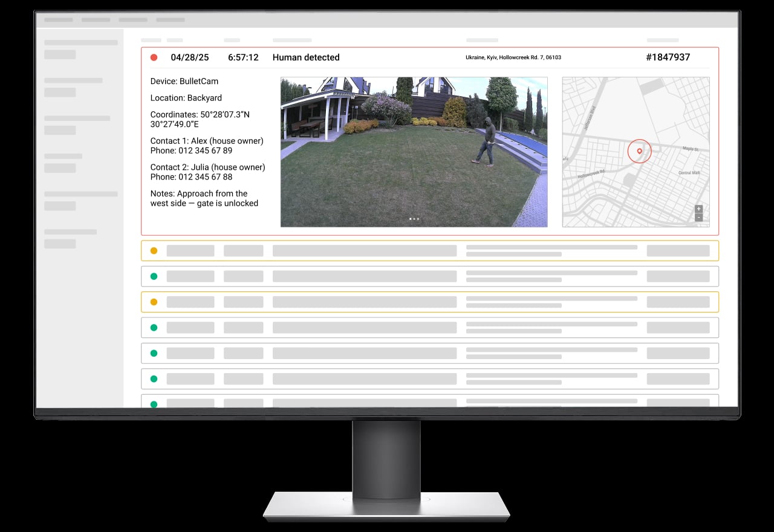
Task: Expand the alarm row directly below the first yellow row
Action: coord(429,276)
